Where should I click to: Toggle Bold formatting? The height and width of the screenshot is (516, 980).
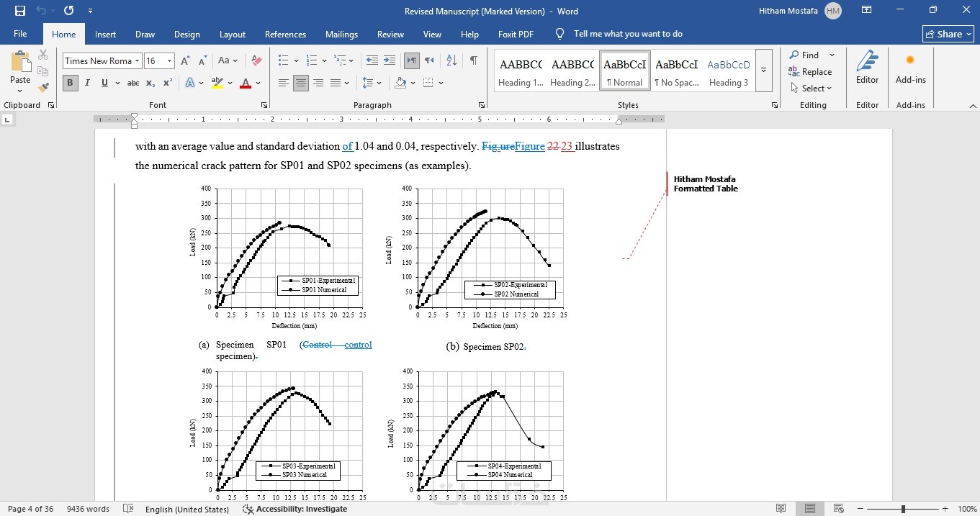70,83
